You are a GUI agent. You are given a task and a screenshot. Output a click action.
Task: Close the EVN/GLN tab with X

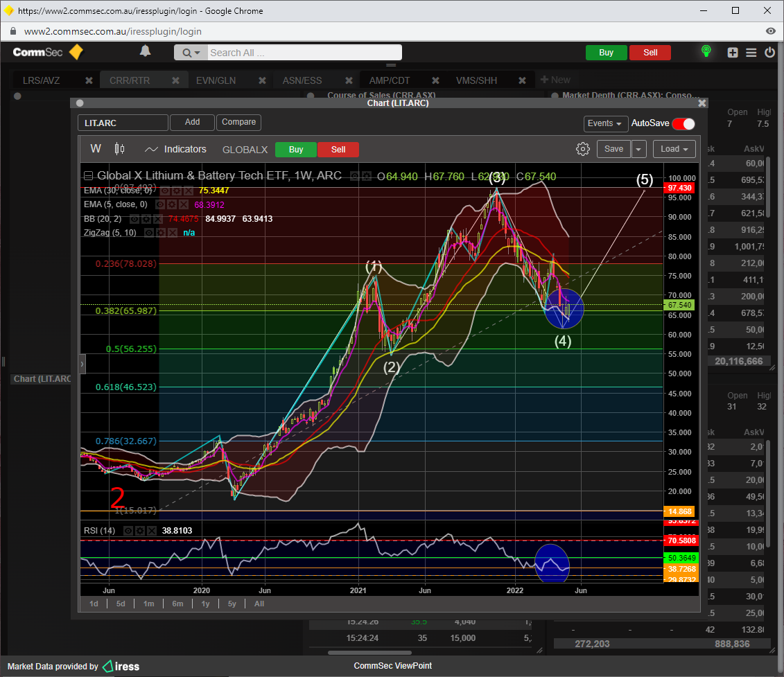262,80
